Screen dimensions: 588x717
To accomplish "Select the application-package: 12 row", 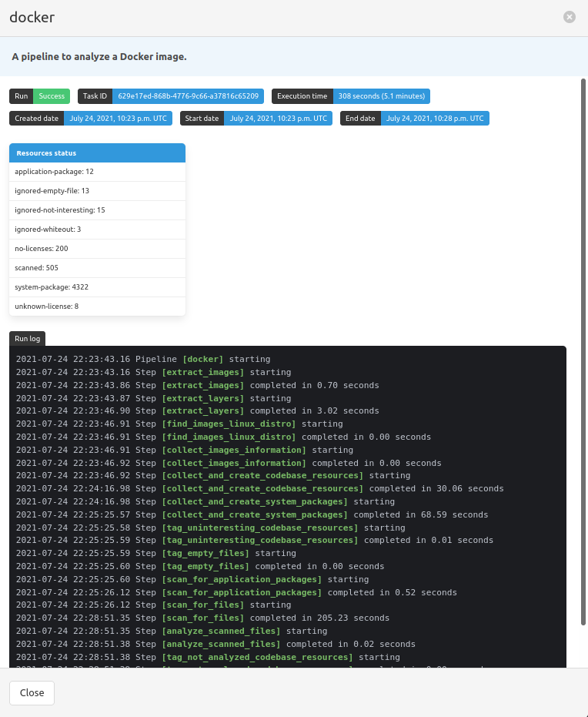I will (x=97, y=172).
